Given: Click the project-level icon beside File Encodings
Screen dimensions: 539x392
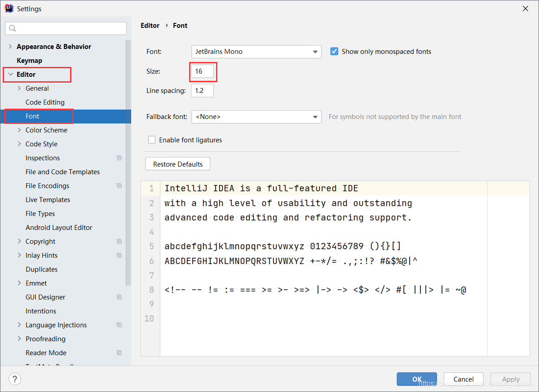Looking at the screenshot, I should (119, 186).
